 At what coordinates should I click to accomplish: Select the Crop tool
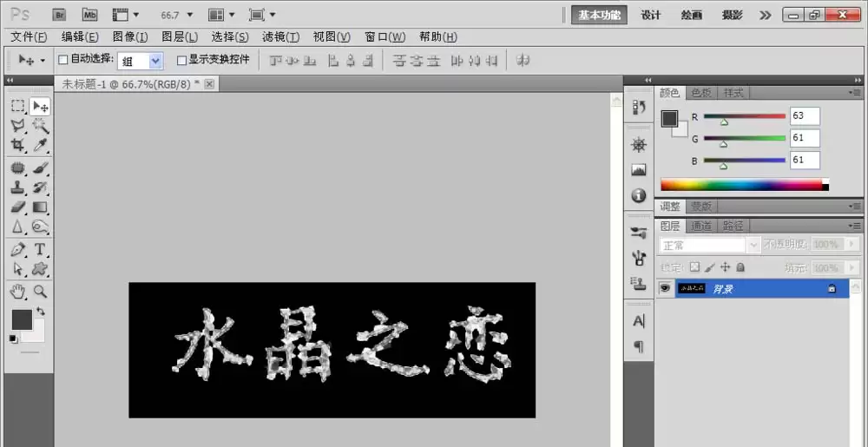coord(18,145)
